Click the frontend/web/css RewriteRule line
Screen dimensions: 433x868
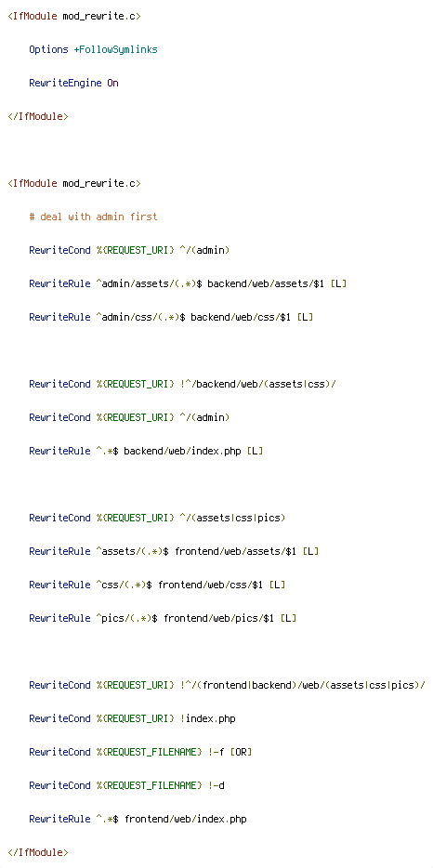tap(157, 585)
